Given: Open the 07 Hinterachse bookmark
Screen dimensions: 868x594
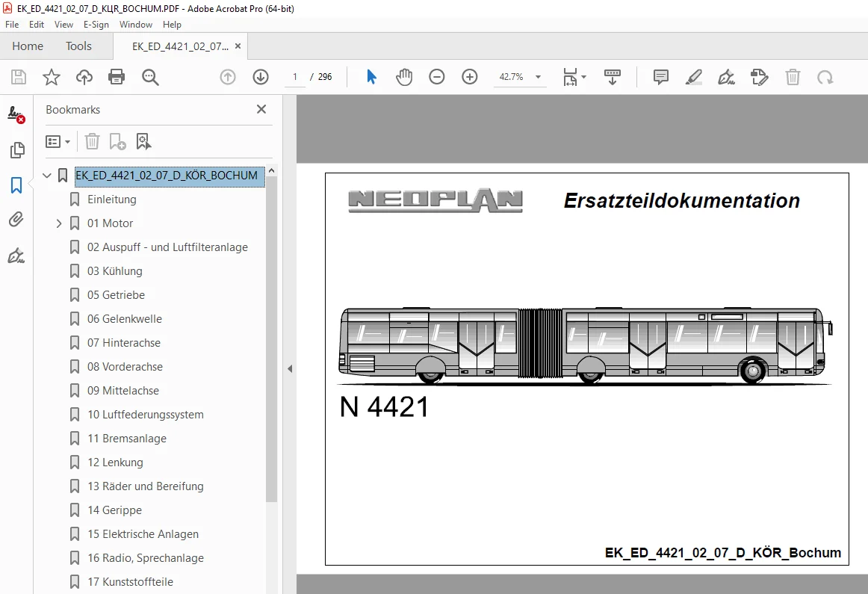Looking at the screenshot, I should [124, 343].
